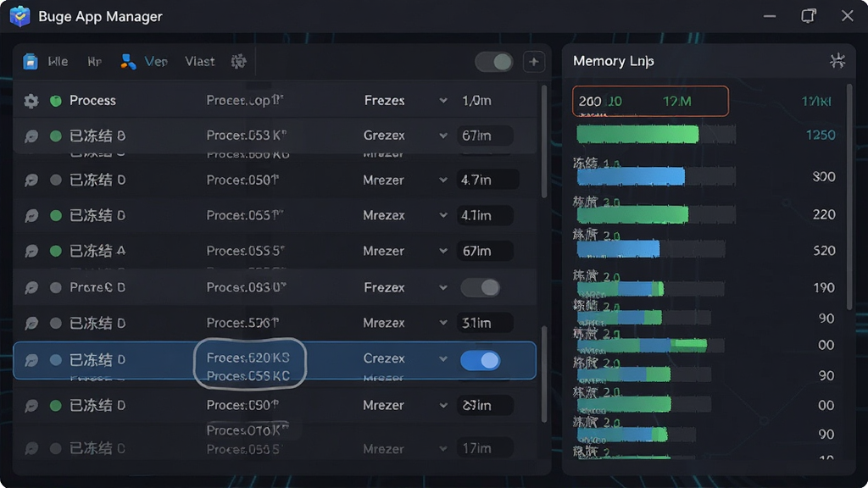Click the green status dot beside 已冻结 A

pos(55,251)
